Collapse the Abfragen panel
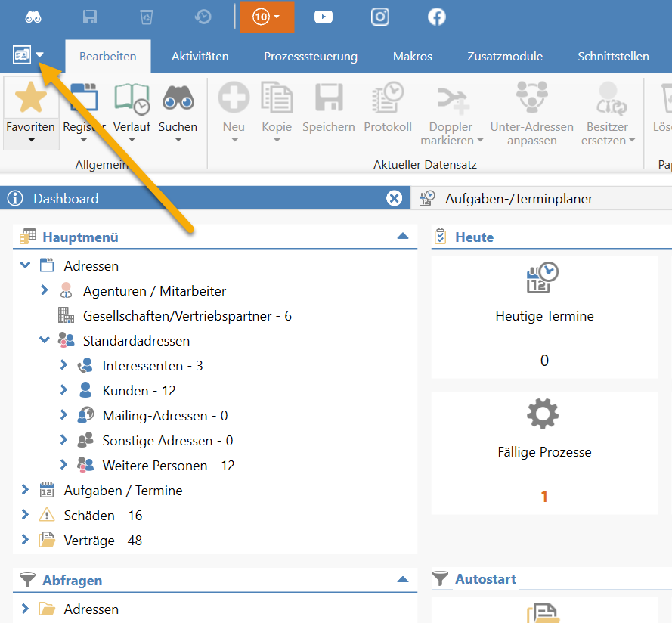 coord(403,580)
